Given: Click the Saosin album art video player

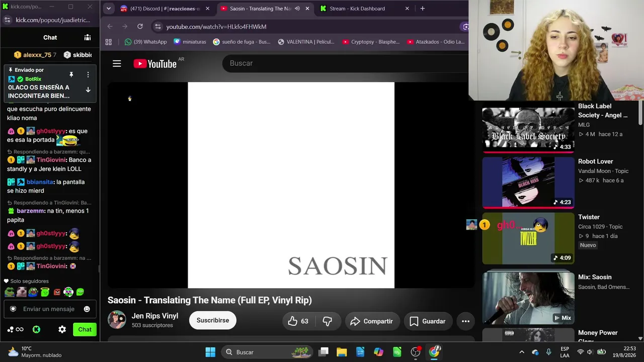Looking at the screenshot, I should (291, 185).
